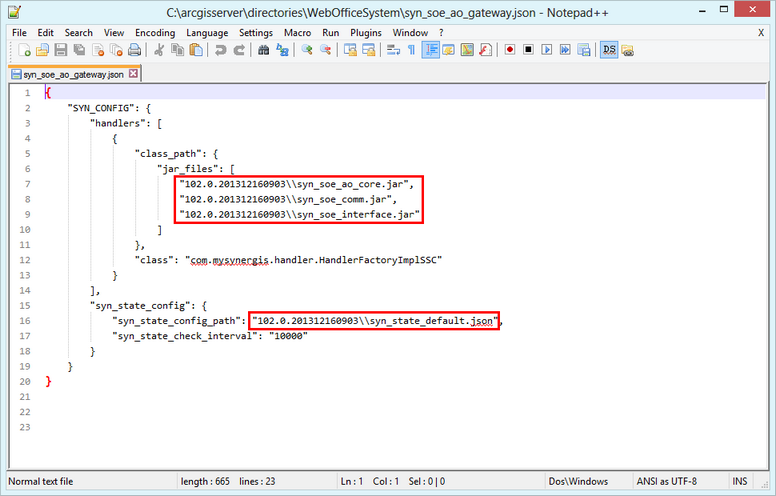The height and width of the screenshot is (496, 776).
Task: Cut selection with the scissors icon
Action: coord(159,50)
